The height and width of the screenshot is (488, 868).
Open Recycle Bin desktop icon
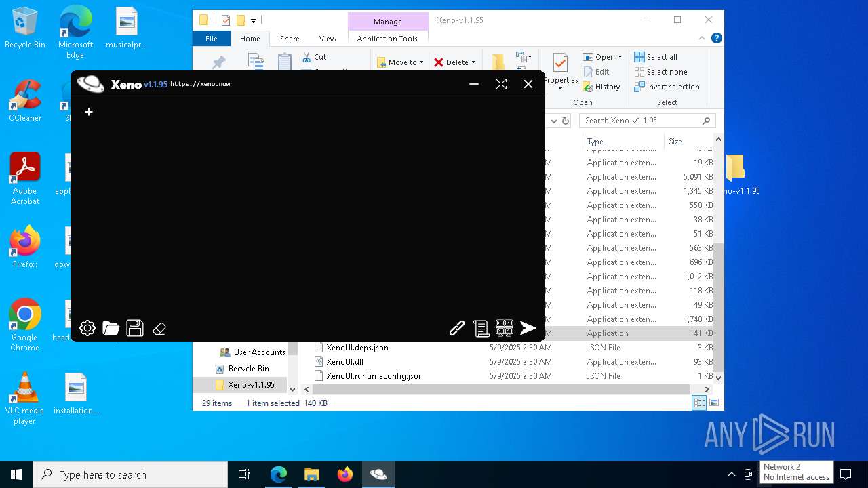[x=25, y=28]
